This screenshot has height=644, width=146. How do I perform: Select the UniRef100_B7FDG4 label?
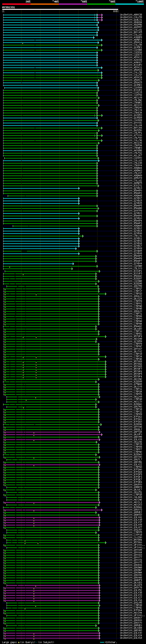coord(131,610)
